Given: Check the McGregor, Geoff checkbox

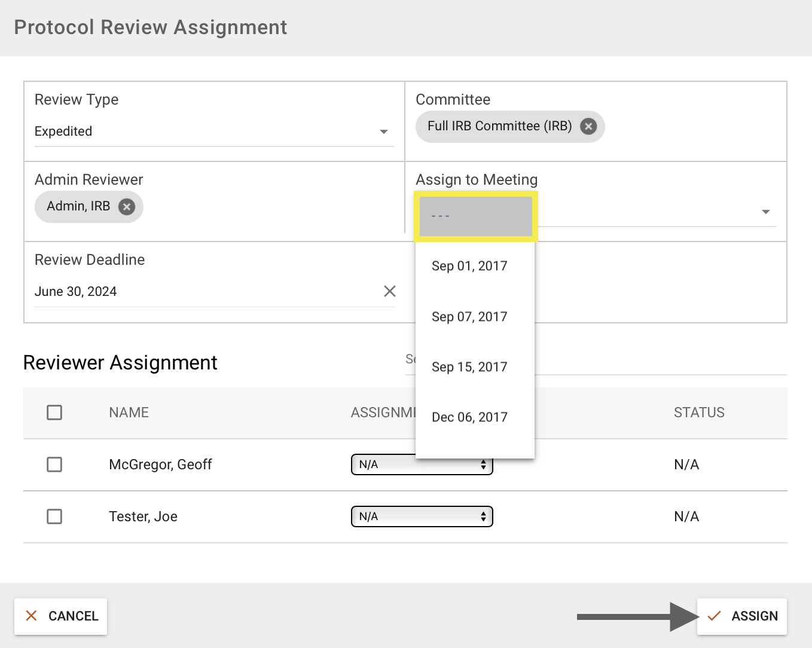Looking at the screenshot, I should point(54,464).
